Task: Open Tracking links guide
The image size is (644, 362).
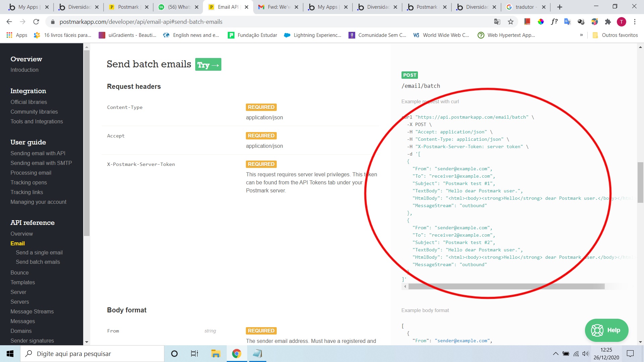Action: pyautogui.click(x=27, y=192)
